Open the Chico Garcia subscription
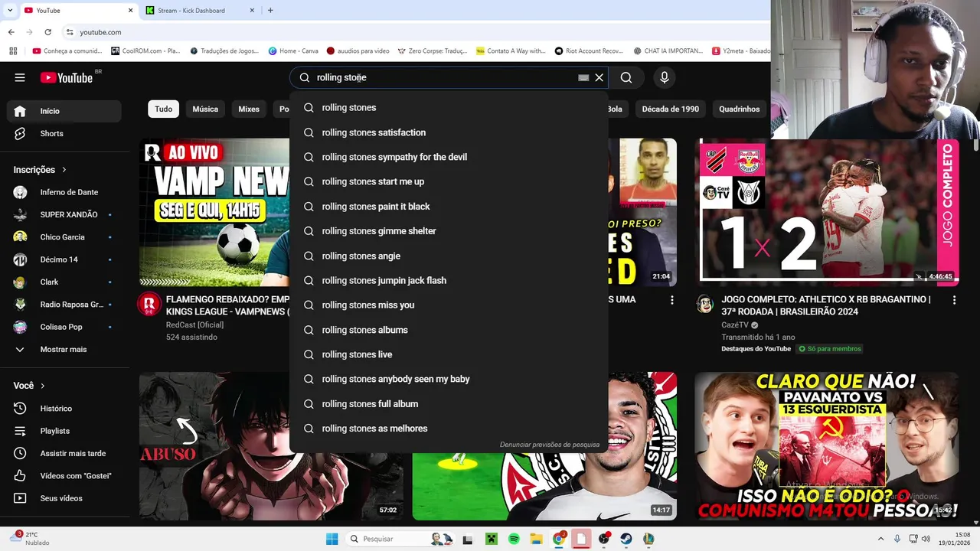 [x=64, y=237]
